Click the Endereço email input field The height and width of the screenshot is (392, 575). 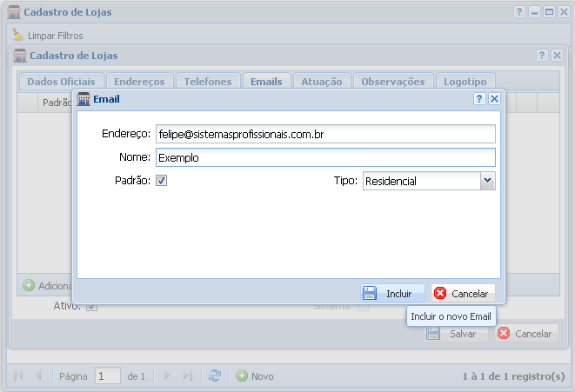pos(324,135)
